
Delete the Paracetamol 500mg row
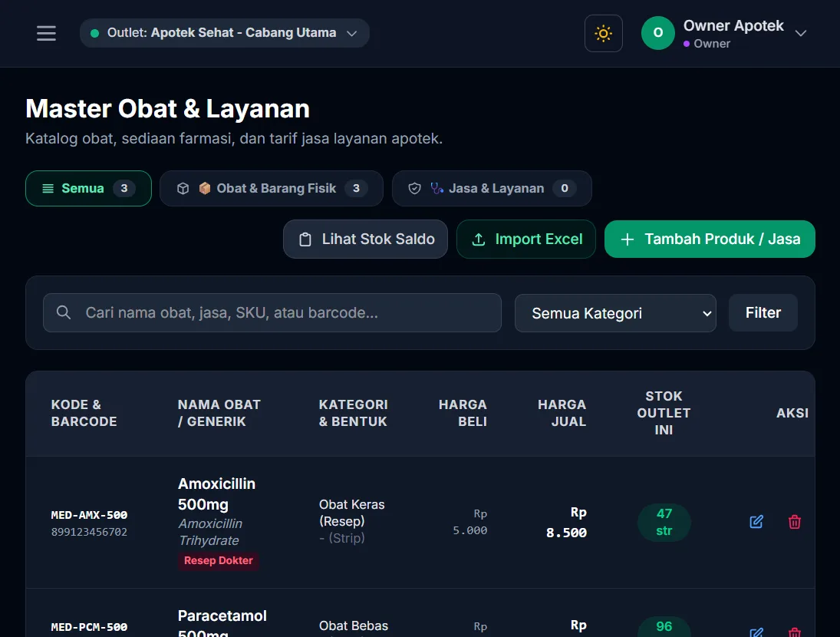[x=795, y=632]
